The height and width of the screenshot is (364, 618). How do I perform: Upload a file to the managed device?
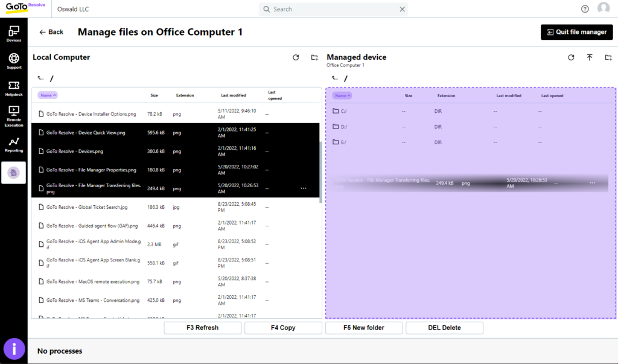(x=590, y=57)
